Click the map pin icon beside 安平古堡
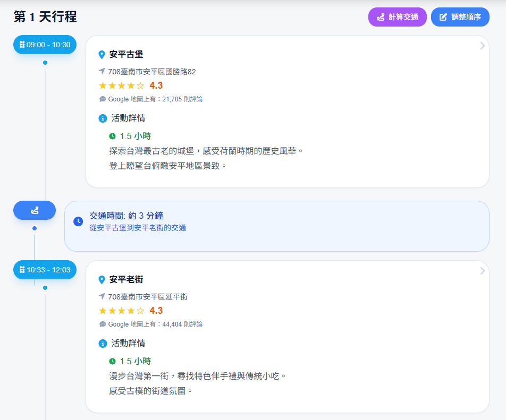This screenshot has height=420, width=506. point(102,55)
